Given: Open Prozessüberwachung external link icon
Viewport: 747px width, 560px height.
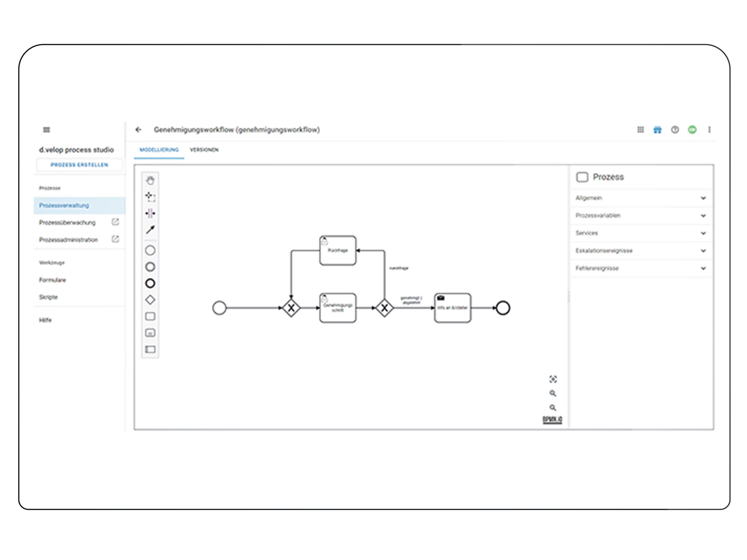Looking at the screenshot, I should click(115, 222).
